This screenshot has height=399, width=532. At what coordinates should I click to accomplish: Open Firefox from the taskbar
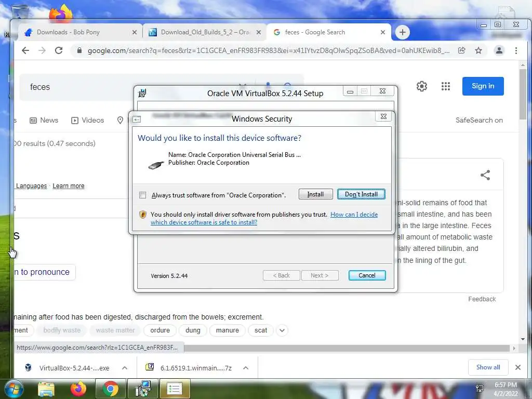pyautogui.click(x=78, y=389)
